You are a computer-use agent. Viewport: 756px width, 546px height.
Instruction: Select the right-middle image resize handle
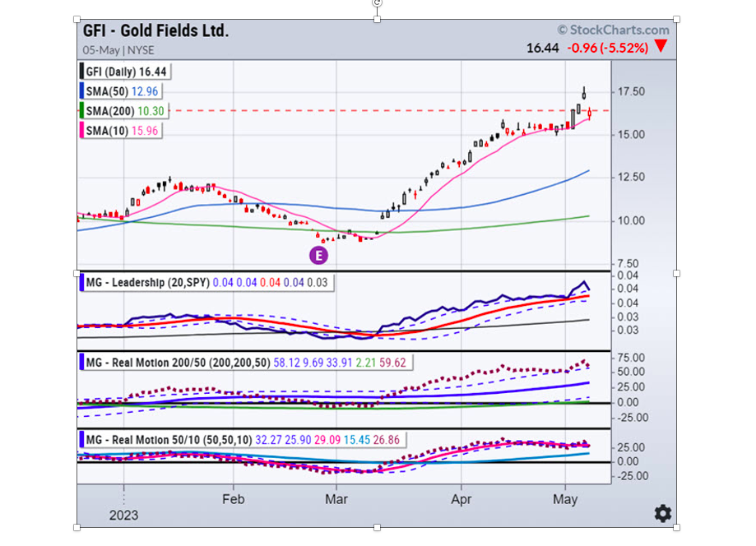(x=676, y=273)
